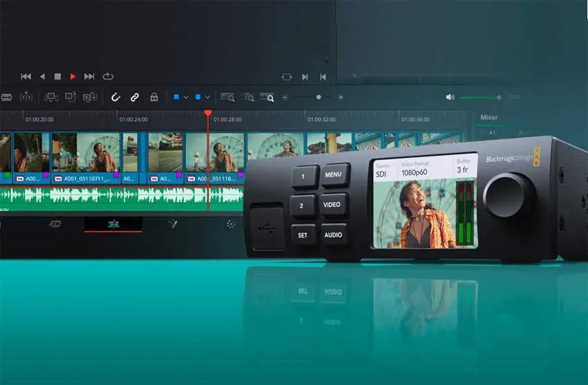Click ruler at timecode 01:00:20:00
The height and width of the screenshot is (385, 588).
39,119
